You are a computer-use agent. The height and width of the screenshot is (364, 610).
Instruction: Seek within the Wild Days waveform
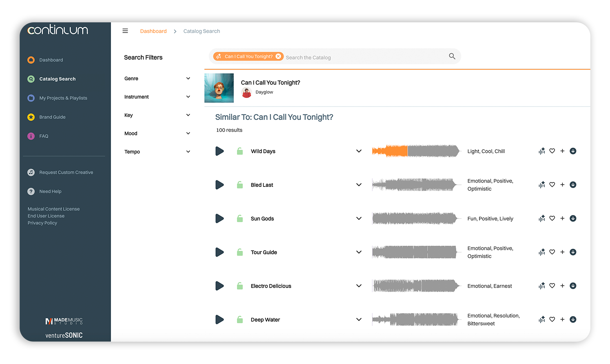click(x=416, y=151)
